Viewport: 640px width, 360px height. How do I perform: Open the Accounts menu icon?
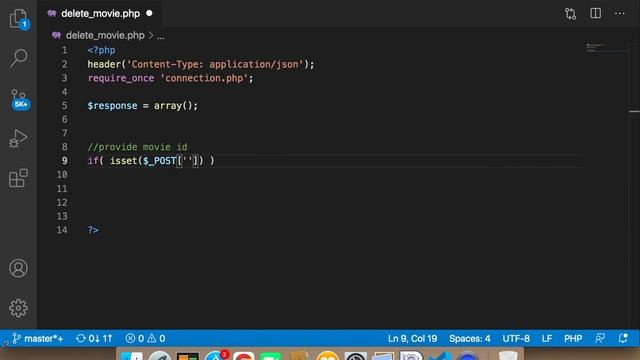pos(18,268)
